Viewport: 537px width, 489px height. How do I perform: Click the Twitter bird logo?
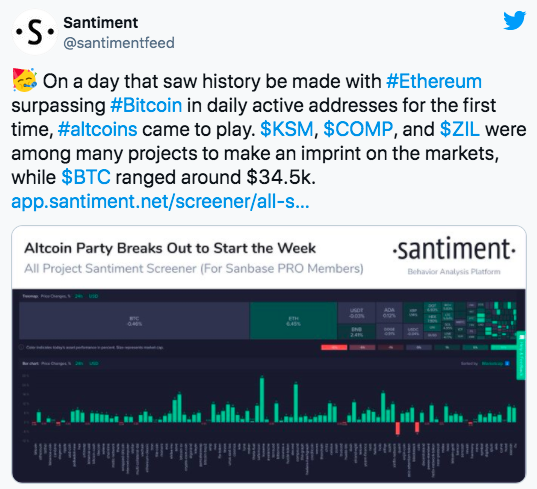tap(514, 21)
